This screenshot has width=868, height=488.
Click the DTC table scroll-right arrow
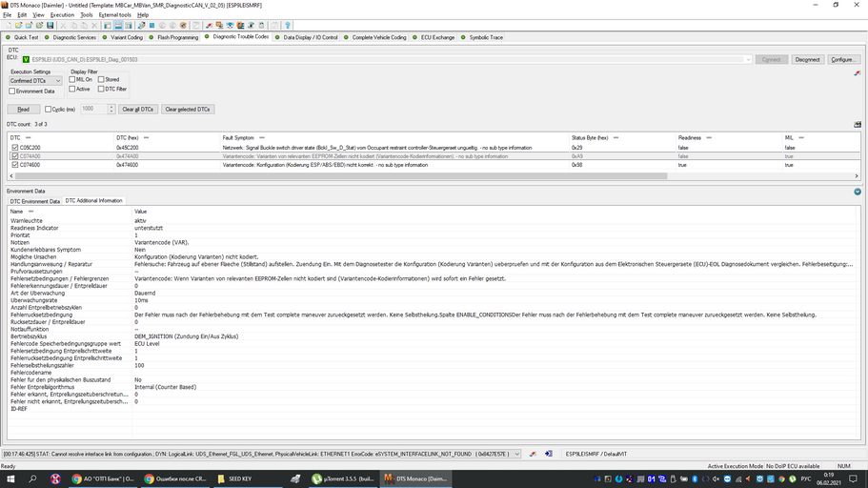(857, 176)
